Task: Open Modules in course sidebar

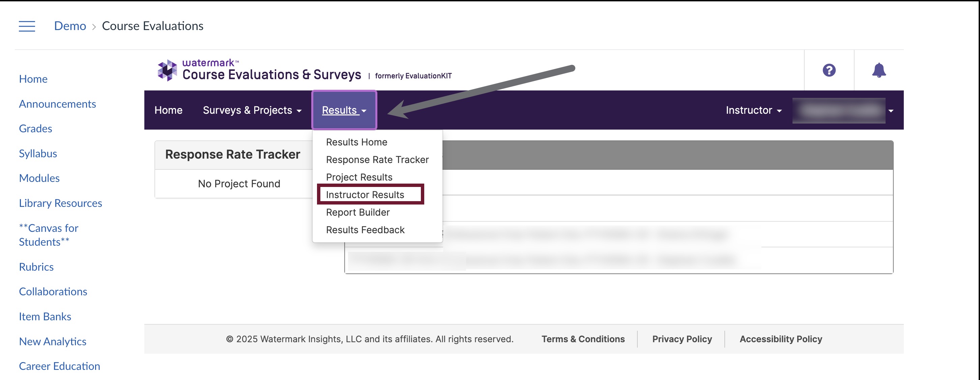Action: click(x=39, y=178)
